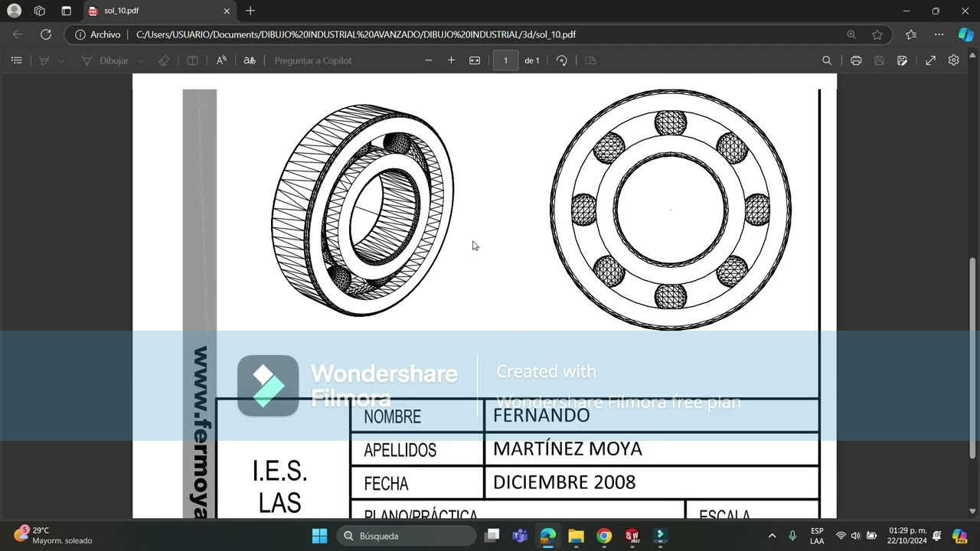The image size is (980, 551).
Task: Click the scrollbar down arrow
Action: tap(973, 511)
